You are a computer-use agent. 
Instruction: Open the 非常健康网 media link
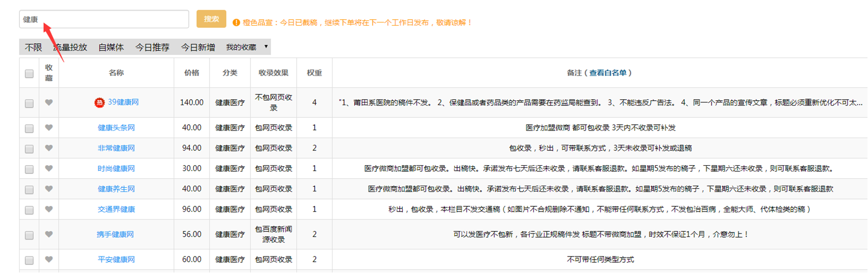pyautogui.click(x=116, y=148)
